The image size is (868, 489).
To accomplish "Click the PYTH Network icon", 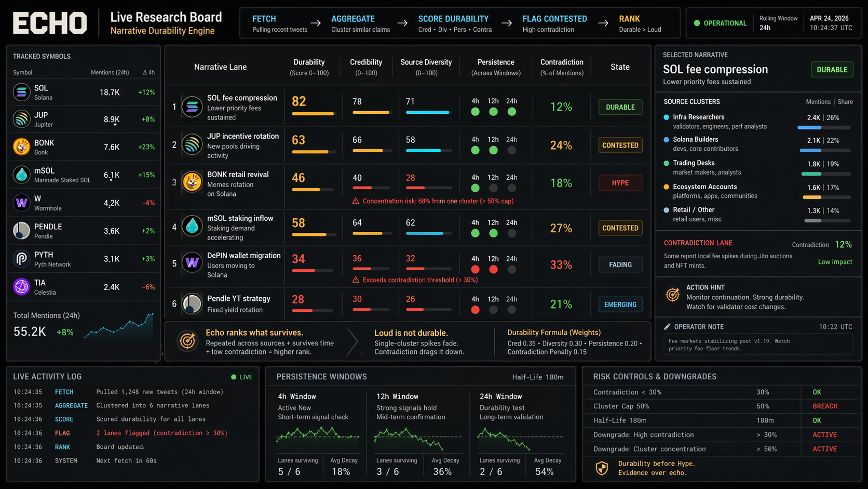I will coord(21,259).
